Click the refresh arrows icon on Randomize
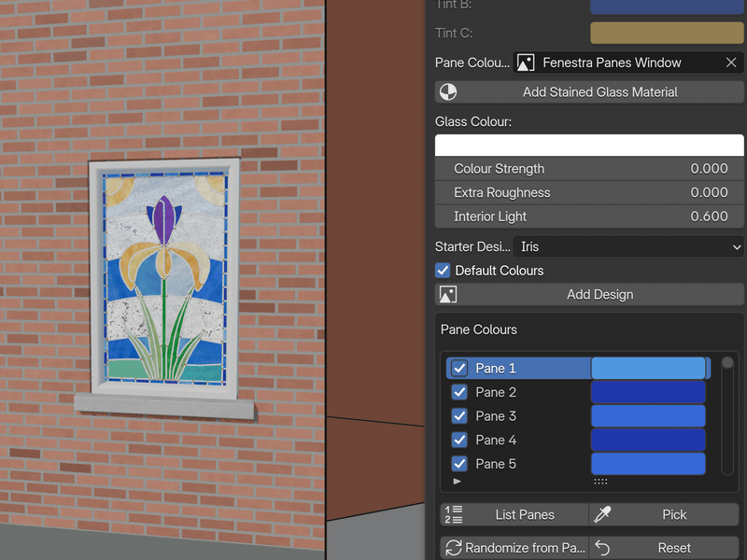The height and width of the screenshot is (560, 747). click(454, 548)
